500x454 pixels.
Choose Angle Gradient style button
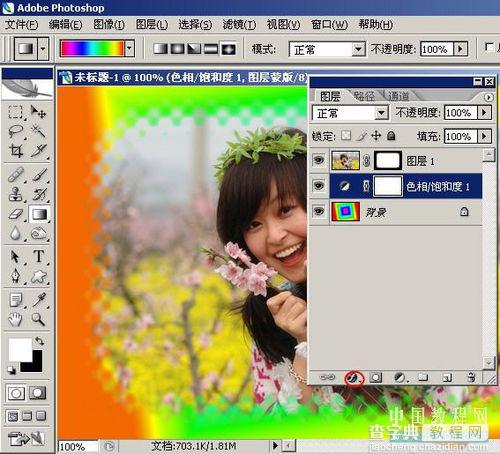pyautogui.click(x=194, y=49)
